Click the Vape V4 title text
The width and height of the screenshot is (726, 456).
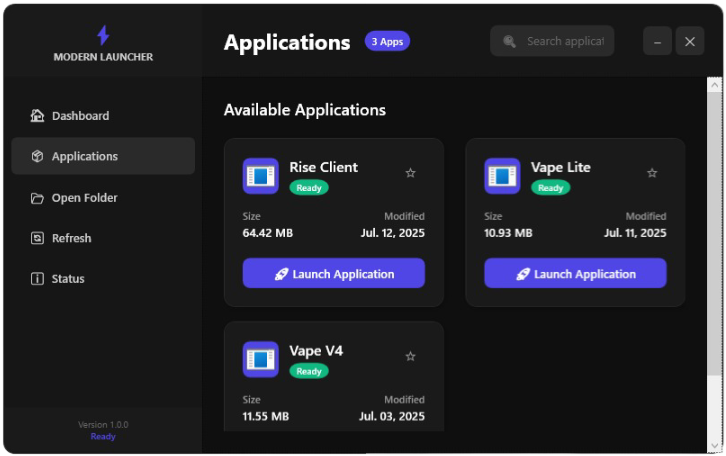[316, 351]
